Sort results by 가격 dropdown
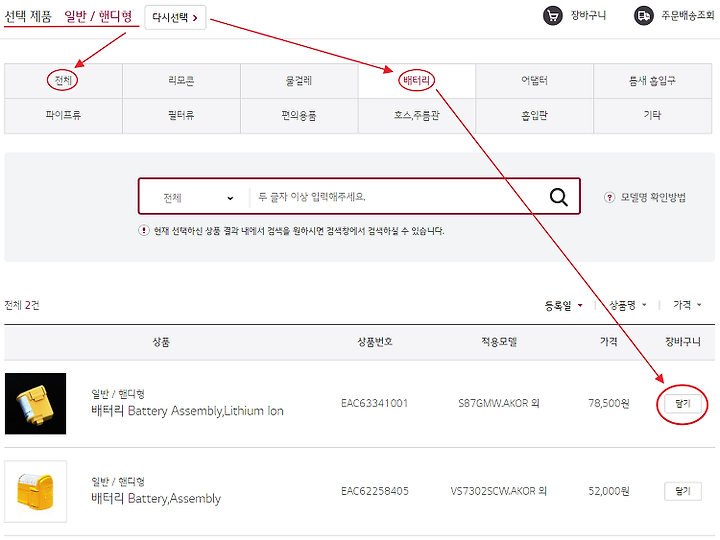720x540 pixels. pos(687,305)
